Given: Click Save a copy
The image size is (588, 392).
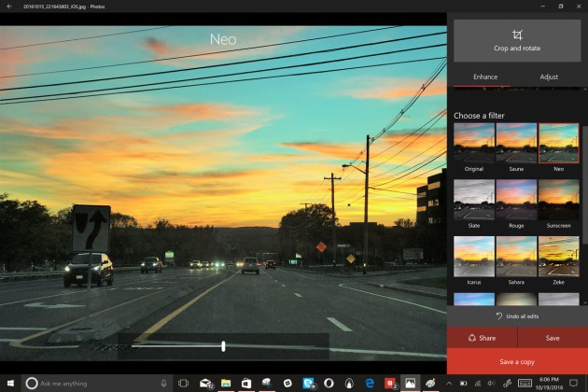Looking at the screenshot, I should pos(517,361).
